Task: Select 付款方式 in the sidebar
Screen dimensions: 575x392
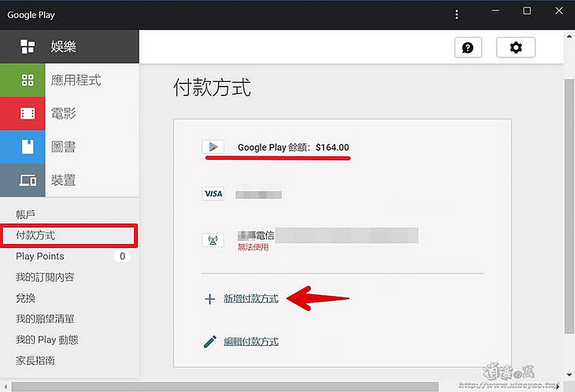Action: (70, 236)
